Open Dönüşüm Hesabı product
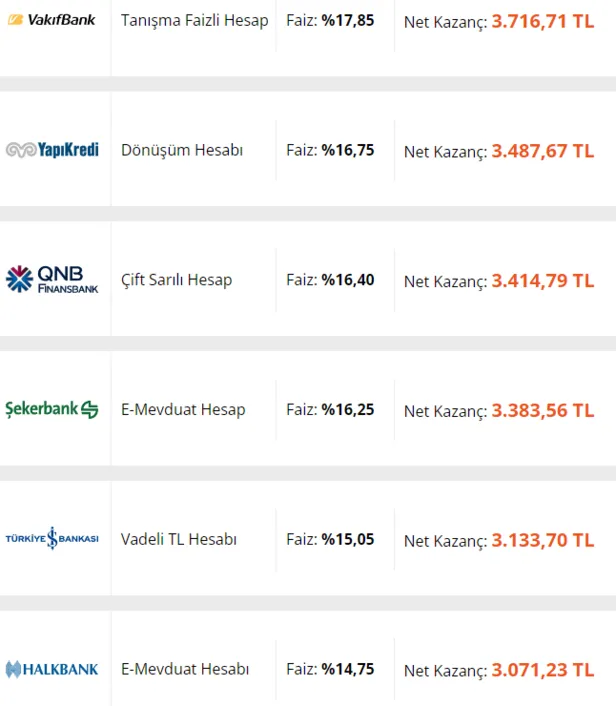The height and width of the screenshot is (706, 616). pos(182,150)
